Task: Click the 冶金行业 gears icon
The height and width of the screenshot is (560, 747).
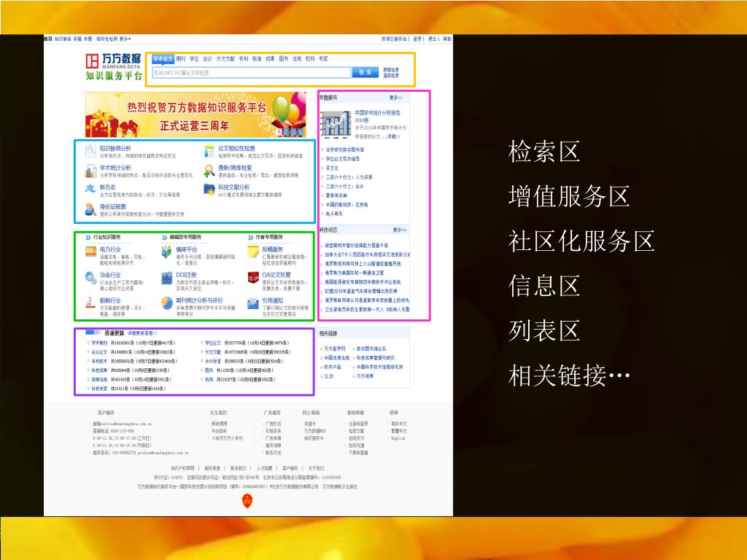Action: [90, 277]
